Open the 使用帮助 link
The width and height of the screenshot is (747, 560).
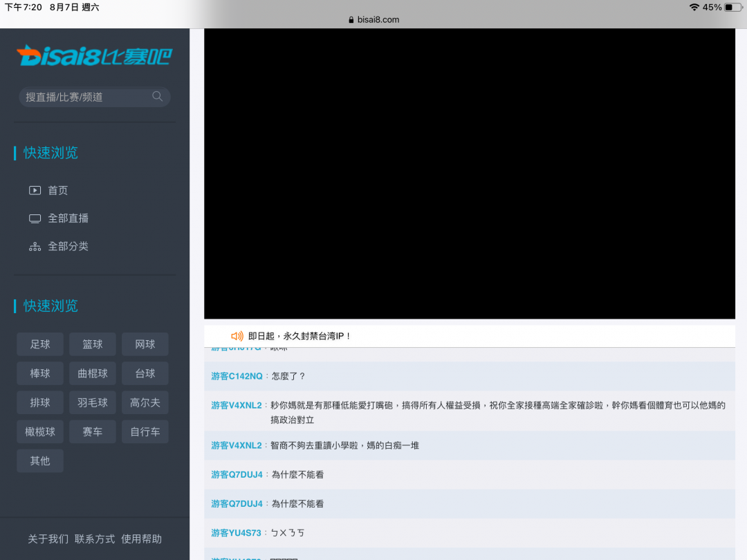(x=141, y=539)
